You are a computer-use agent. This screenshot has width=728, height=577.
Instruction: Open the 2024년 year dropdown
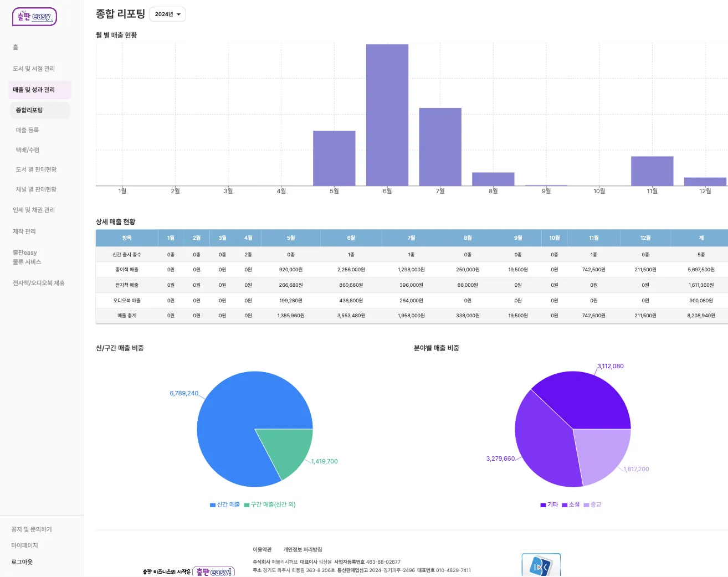167,14
